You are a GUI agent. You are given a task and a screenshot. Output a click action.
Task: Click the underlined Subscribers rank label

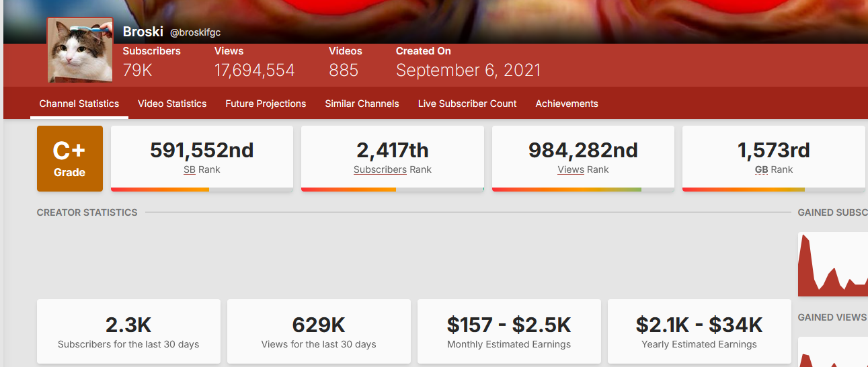pos(380,169)
